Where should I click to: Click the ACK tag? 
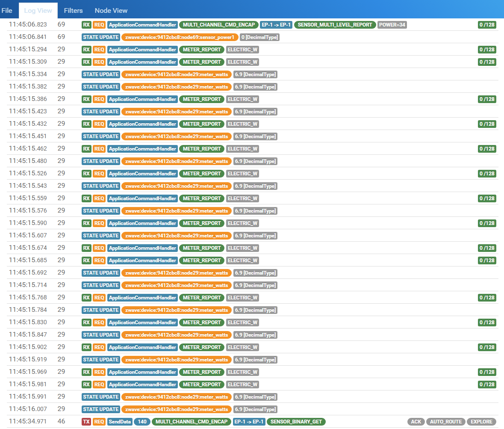(416, 422)
